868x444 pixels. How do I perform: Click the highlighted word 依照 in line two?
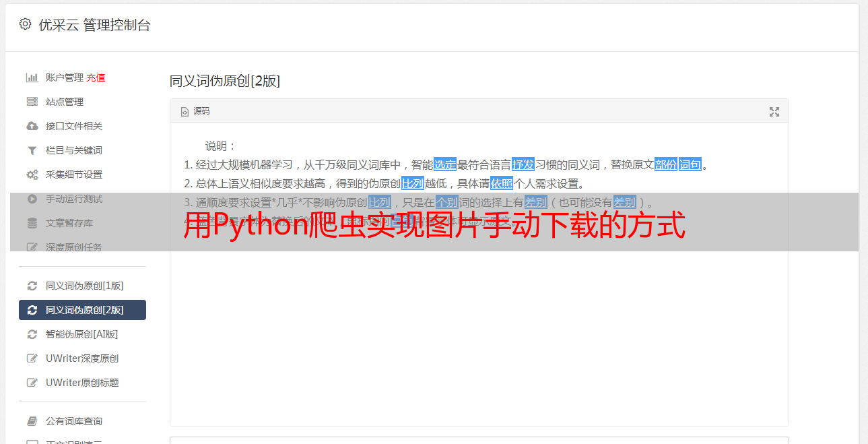point(502,183)
